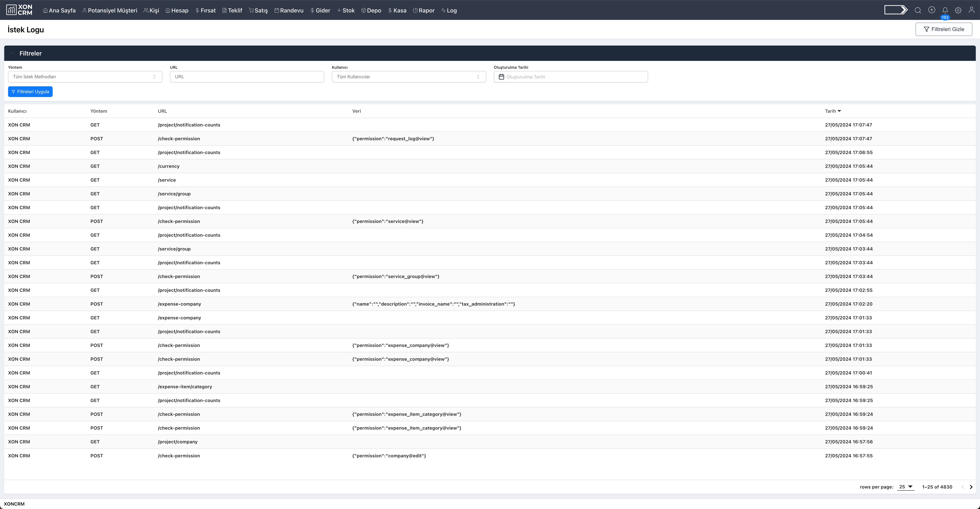Open Ana Sayfa menu

(59, 10)
